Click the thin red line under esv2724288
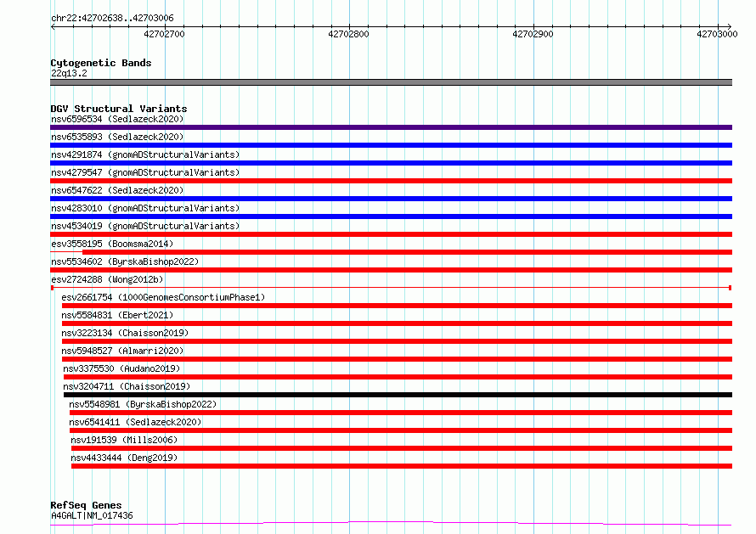The height and width of the screenshot is (534, 756). [x=391, y=288]
